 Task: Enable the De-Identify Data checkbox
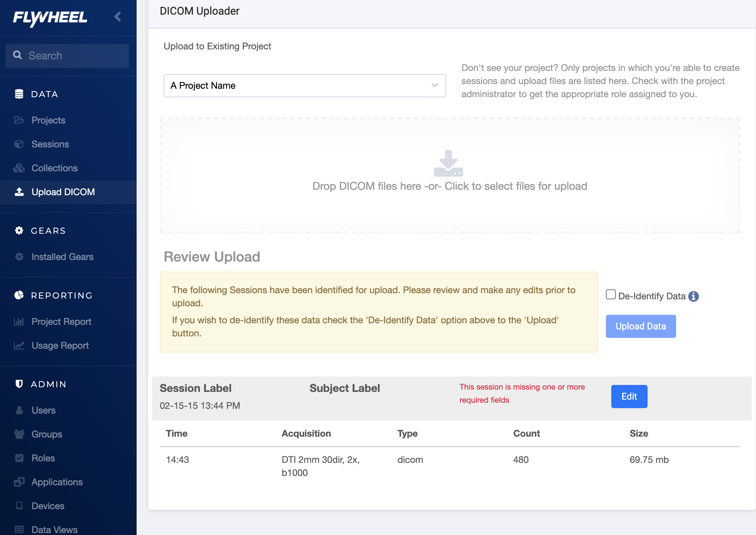pos(611,294)
